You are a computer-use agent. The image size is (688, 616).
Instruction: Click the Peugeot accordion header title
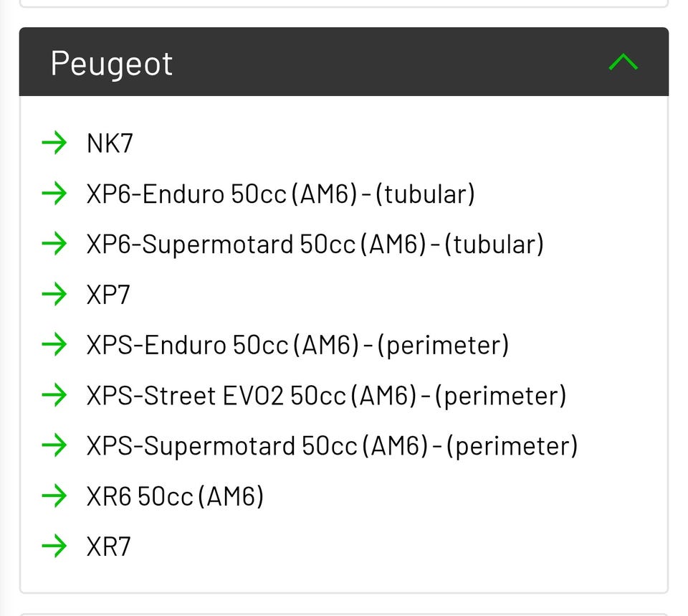pos(112,63)
